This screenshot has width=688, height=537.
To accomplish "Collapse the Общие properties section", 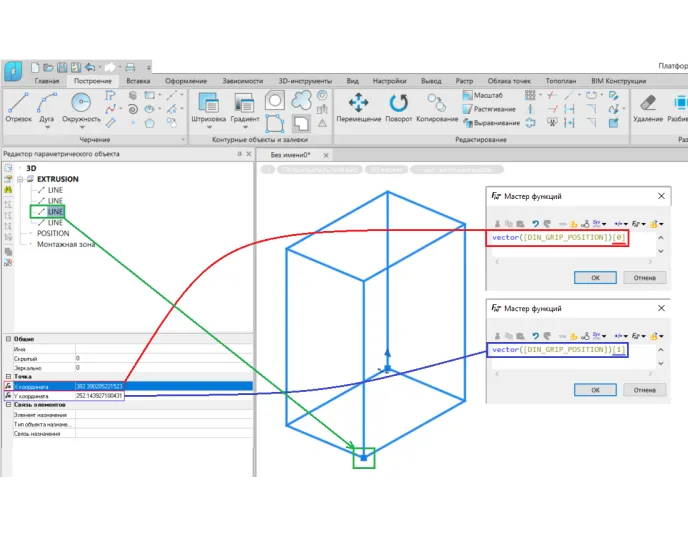I will (x=8, y=339).
